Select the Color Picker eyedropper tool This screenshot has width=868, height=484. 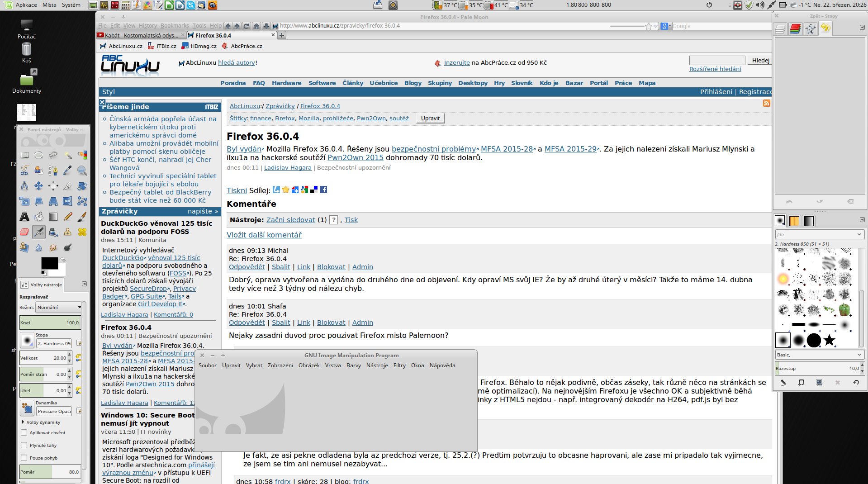(x=68, y=171)
